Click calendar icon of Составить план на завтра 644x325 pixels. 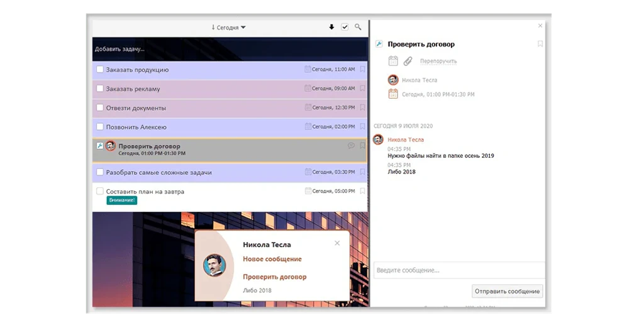308,190
